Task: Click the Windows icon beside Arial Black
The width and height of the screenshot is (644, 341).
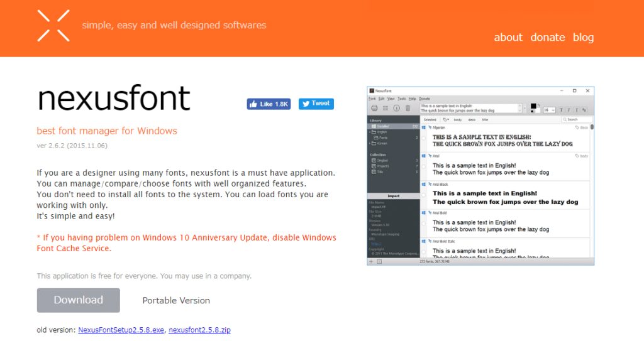Action: (423, 184)
